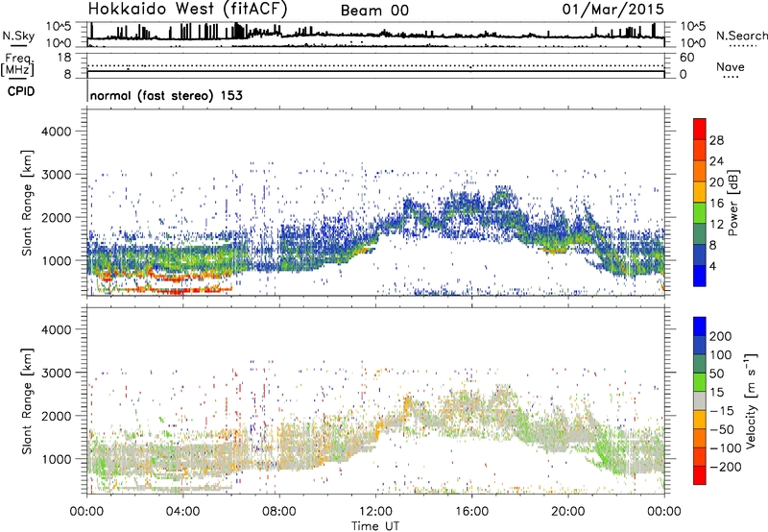Screen dimensions: 768x532
Task: Click the '28' power colorbar value
Action: pyautogui.click(x=716, y=140)
